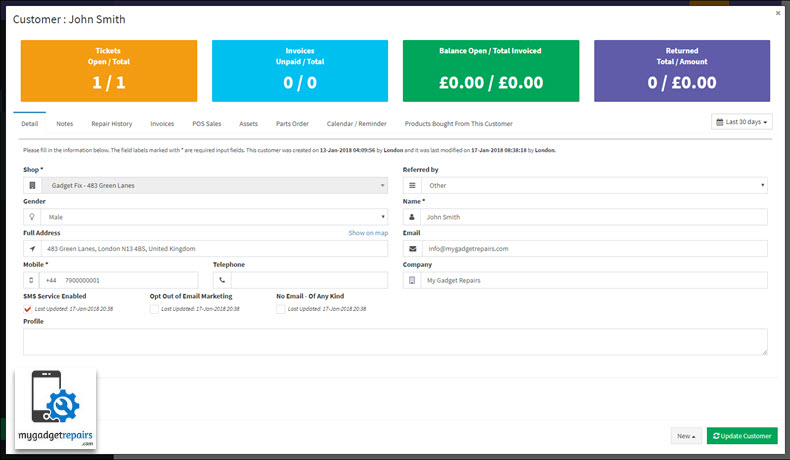The width and height of the screenshot is (790, 460).
Task: Click the telephone handset icon
Action: pyautogui.click(x=222, y=280)
